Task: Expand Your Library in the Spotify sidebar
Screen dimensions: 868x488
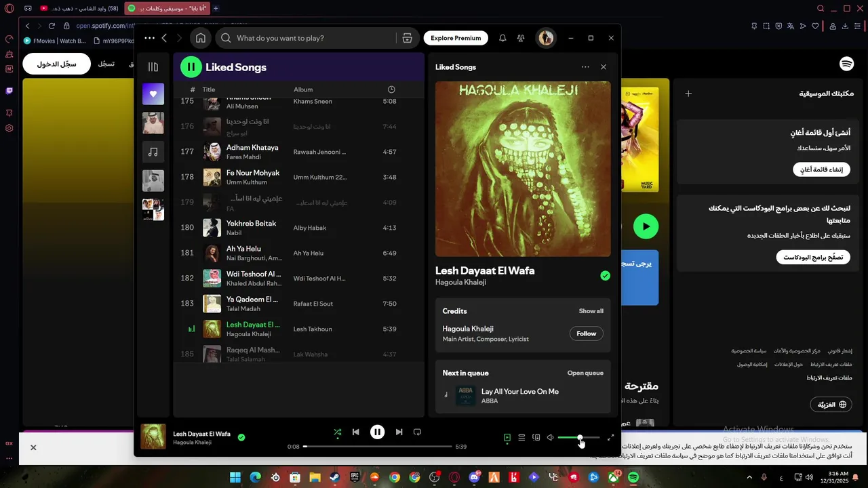Action: pyautogui.click(x=153, y=67)
